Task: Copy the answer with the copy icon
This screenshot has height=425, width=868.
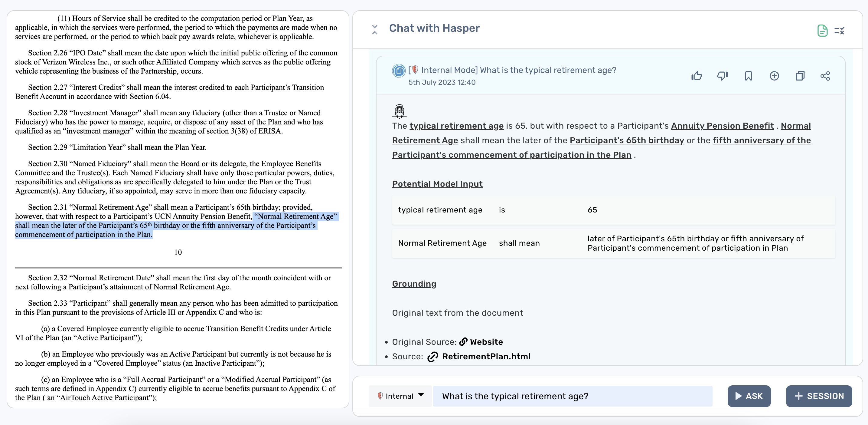Action: [800, 76]
